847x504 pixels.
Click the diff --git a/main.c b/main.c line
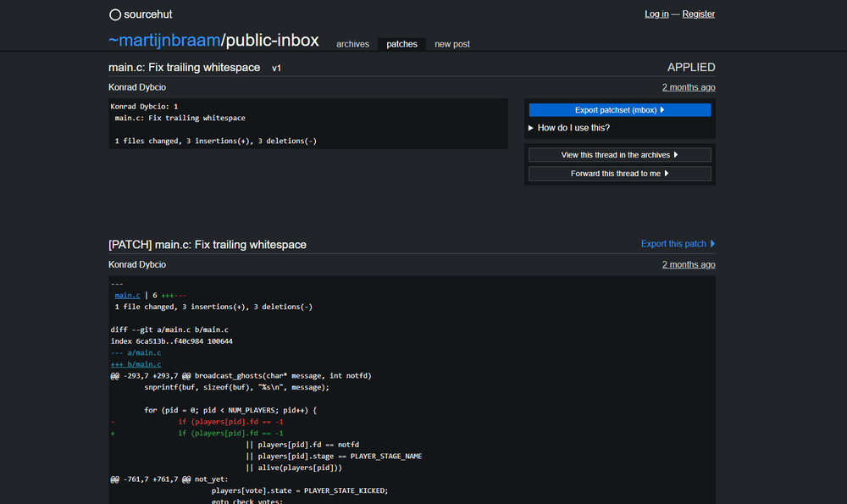(x=169, y=330)
